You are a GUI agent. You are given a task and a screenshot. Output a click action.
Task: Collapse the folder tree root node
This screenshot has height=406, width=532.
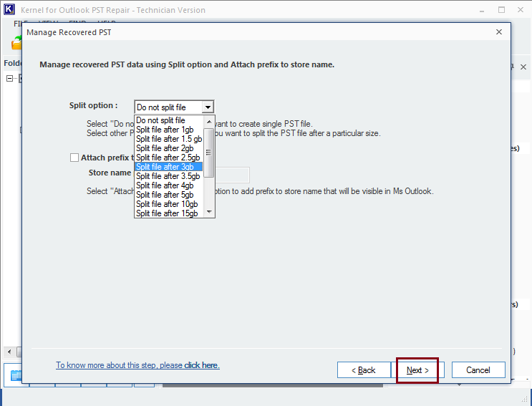(x=9, y=79)
